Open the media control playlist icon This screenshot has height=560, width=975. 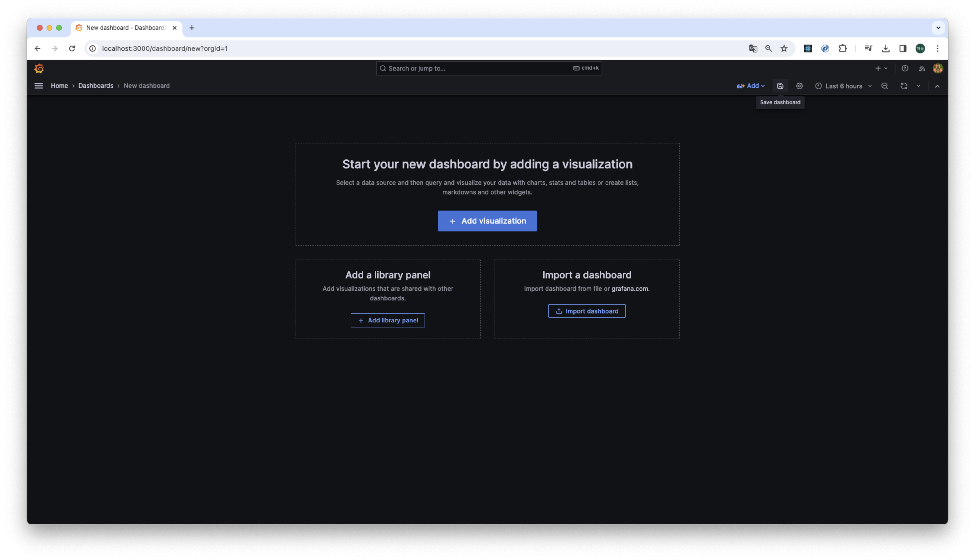[x=868, y=48]
